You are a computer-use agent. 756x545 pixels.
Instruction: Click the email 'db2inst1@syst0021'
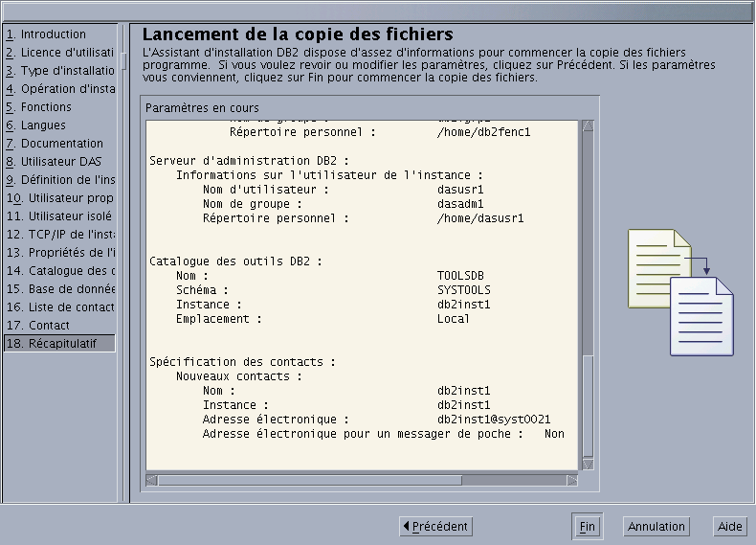coord(494,419)
